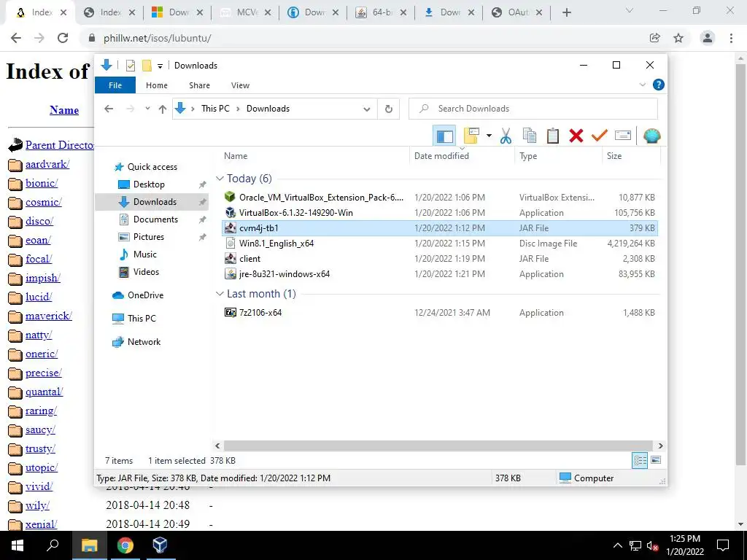Select OneDrive in navigation pane

(145, 295)
